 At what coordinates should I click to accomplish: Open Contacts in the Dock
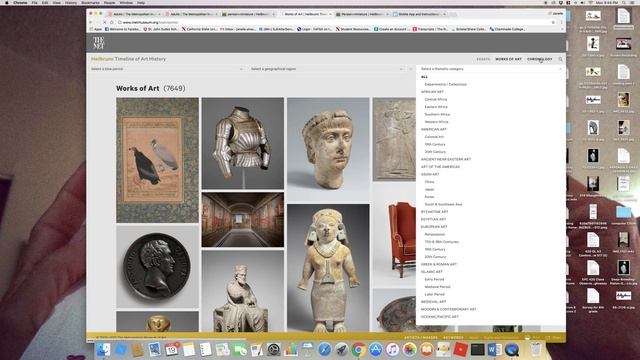(138, 349)
